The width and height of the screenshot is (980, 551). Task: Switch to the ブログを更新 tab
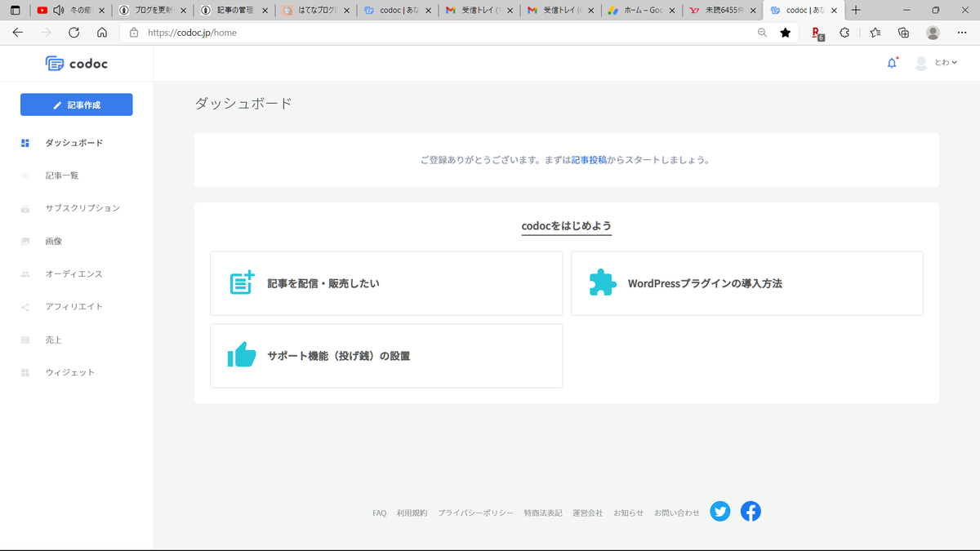pos(153,11)
